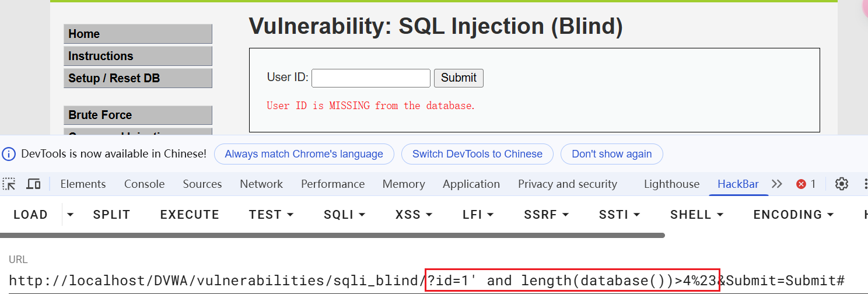
Task: Click the User ID text field
Action: click(x=370, y=78)
